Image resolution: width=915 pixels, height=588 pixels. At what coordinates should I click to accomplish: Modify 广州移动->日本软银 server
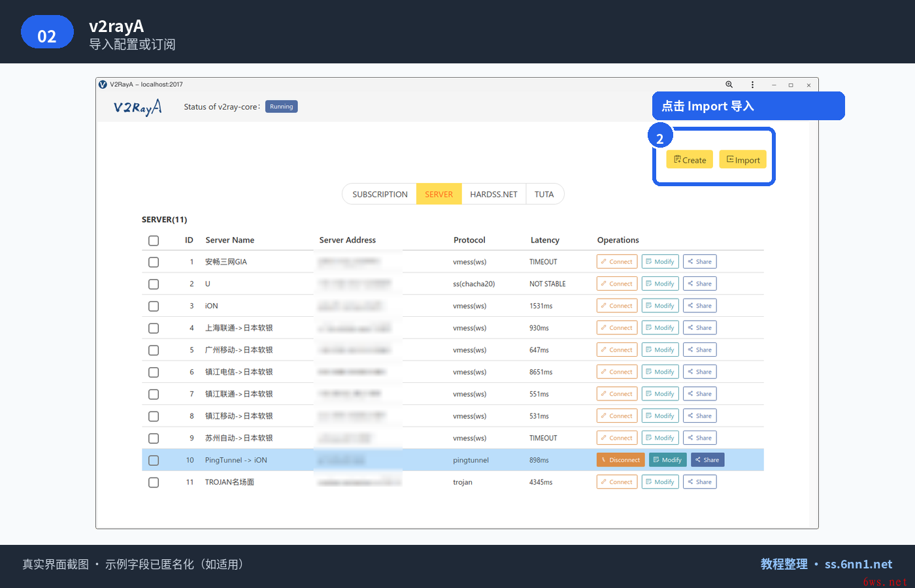[x=660, y=350]
